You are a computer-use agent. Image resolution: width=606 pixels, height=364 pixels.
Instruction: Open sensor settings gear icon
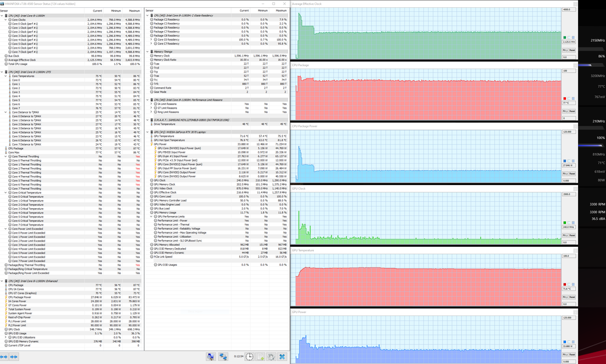coord(271,357)
